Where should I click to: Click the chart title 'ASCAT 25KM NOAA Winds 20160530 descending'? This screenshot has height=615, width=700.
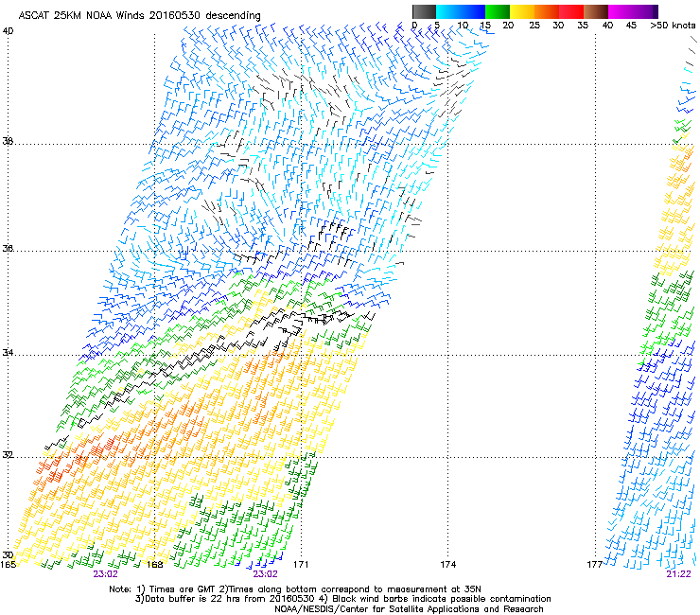[x=139, y=15]
